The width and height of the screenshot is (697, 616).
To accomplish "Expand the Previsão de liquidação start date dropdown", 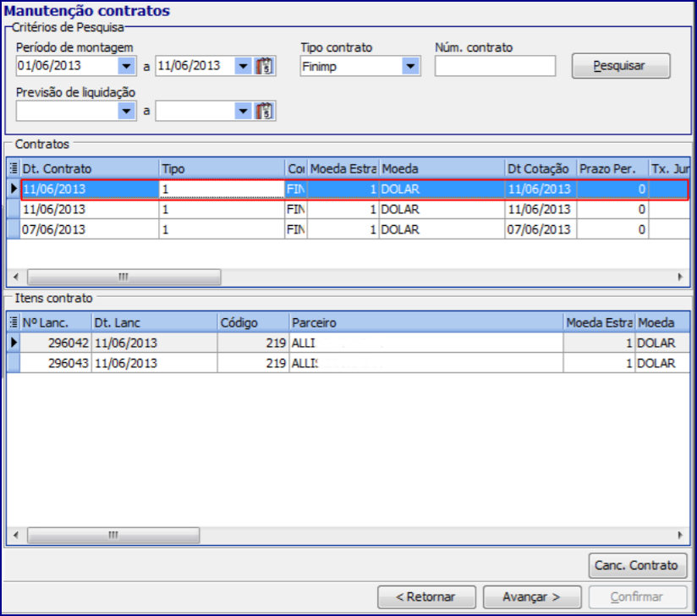I will pos(127,111).
